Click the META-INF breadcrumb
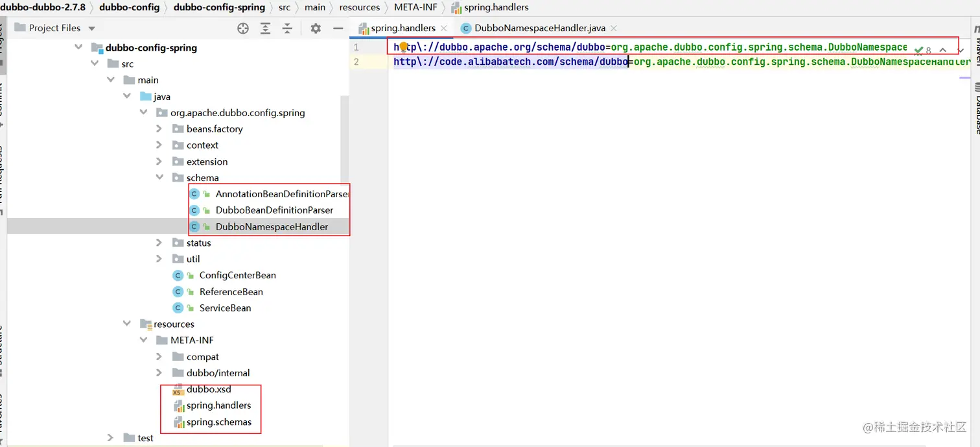This screenshot has width=980, height=447. pos(416,7)
